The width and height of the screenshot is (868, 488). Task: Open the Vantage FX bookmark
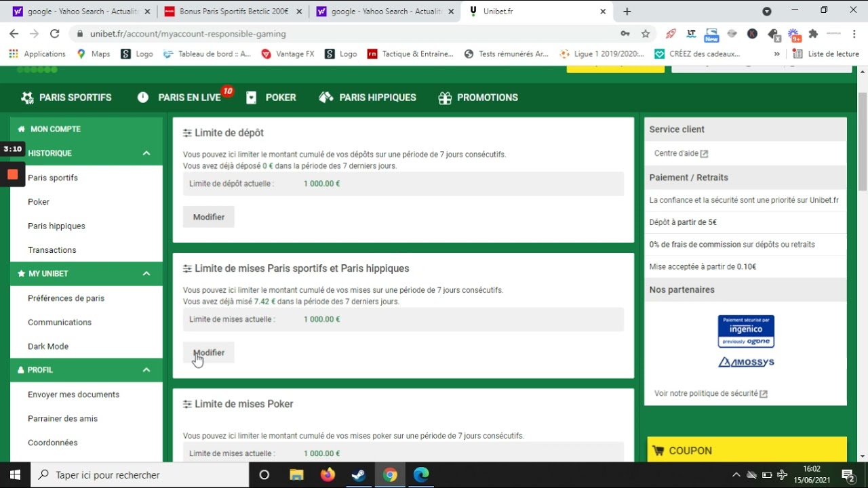[288, 54]
